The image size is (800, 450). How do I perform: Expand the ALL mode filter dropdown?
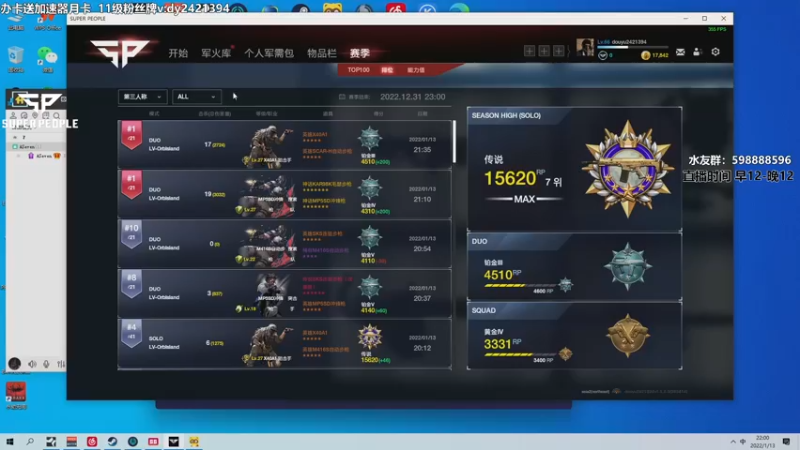pyautogui.click(x=196, y=96)
